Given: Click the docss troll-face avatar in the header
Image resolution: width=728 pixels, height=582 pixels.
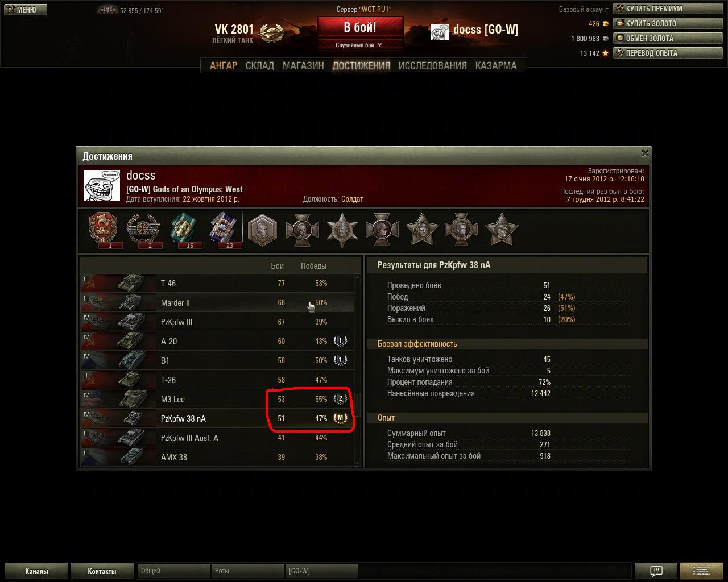Looking at the screenshot, I should coord(440,32).
